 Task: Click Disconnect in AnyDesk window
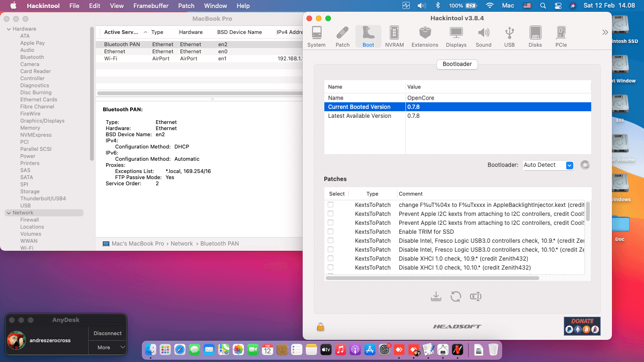tap(107, 333)
